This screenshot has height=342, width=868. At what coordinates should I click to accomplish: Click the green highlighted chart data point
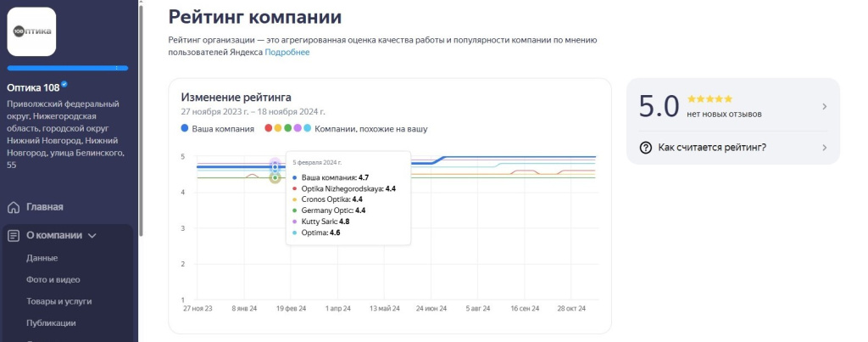[x=275, y=177]
